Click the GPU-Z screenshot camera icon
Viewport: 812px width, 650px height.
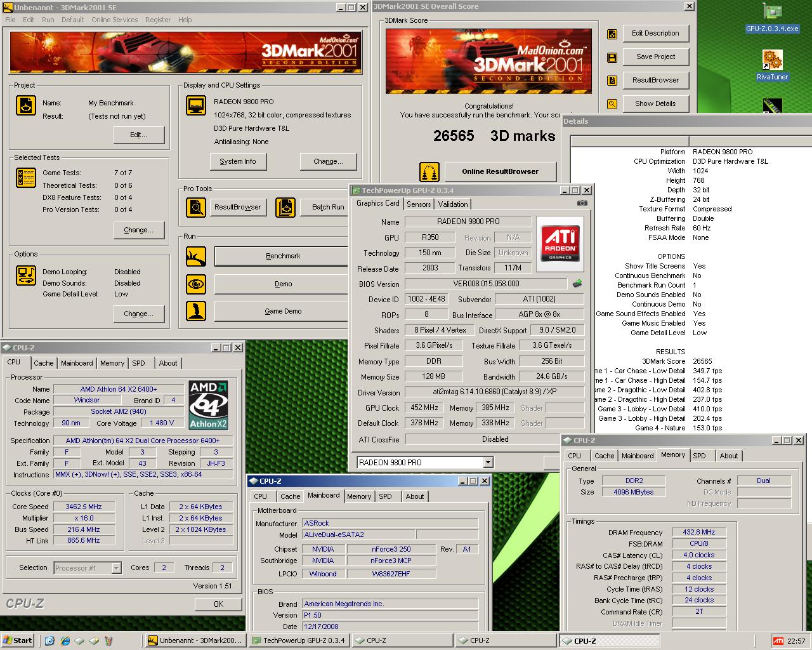(x=582, y=203)
